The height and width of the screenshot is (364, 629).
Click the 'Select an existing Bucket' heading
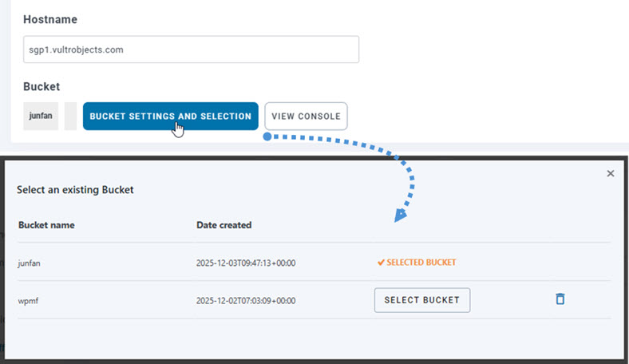click(x=75, y=190)
